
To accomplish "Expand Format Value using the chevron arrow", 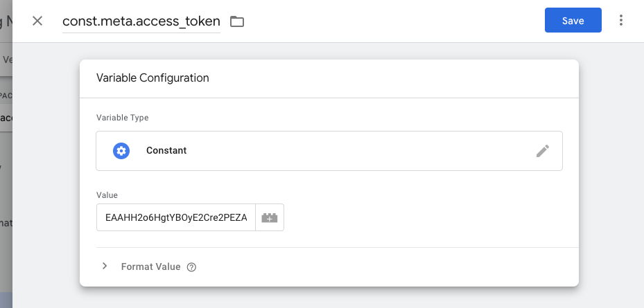I will 105,266.
